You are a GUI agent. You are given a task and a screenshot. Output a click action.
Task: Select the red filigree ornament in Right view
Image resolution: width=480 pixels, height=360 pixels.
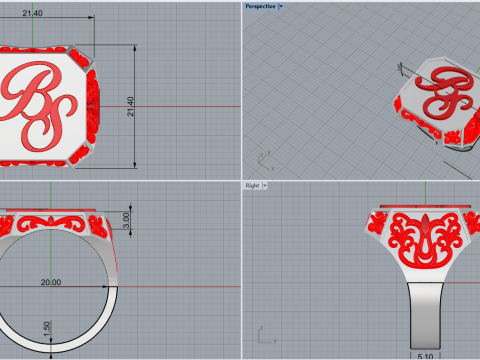tap(425, 241)
